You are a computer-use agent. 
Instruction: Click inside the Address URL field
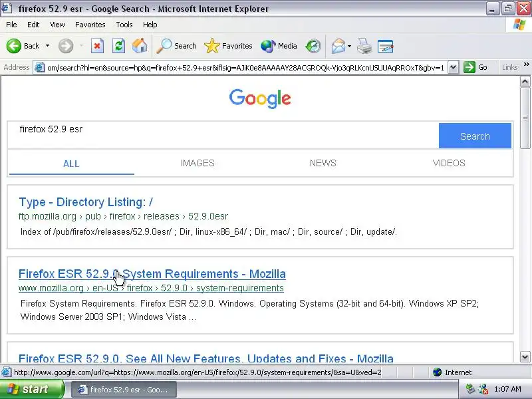click(245, 68)
